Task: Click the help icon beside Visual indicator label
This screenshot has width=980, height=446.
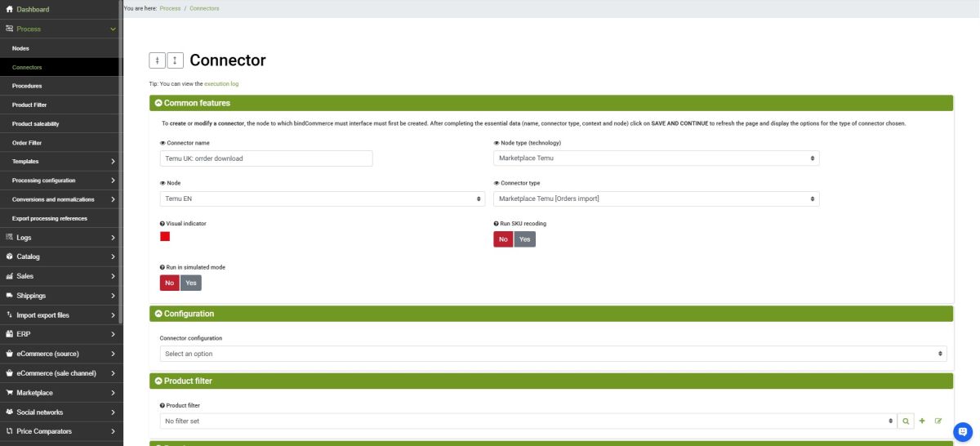Action: pos(163,224)
